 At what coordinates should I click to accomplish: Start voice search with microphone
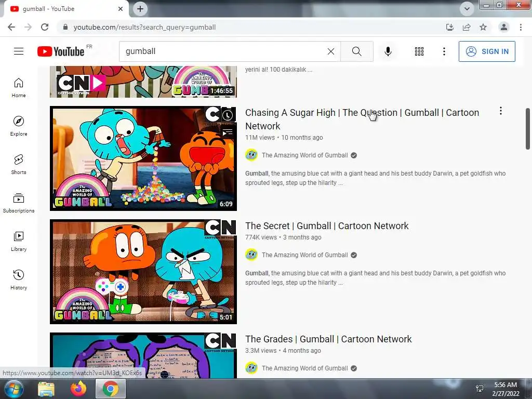click(x=388, y=51)
